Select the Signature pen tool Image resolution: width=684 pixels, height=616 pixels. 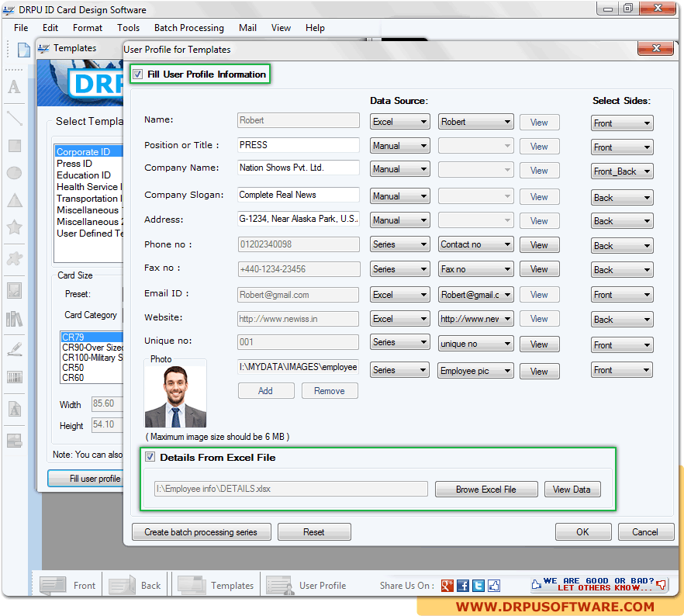[x=15, y=349]
